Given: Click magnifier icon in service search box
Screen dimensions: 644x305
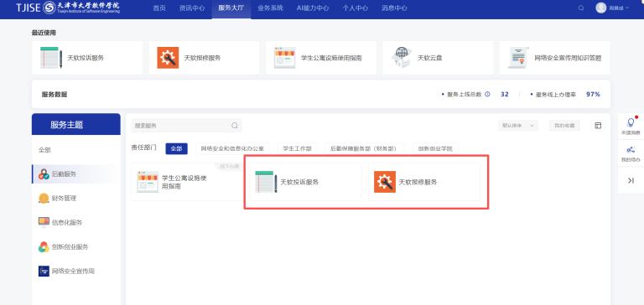Looking at the screenshot, I should click(235, 126).
